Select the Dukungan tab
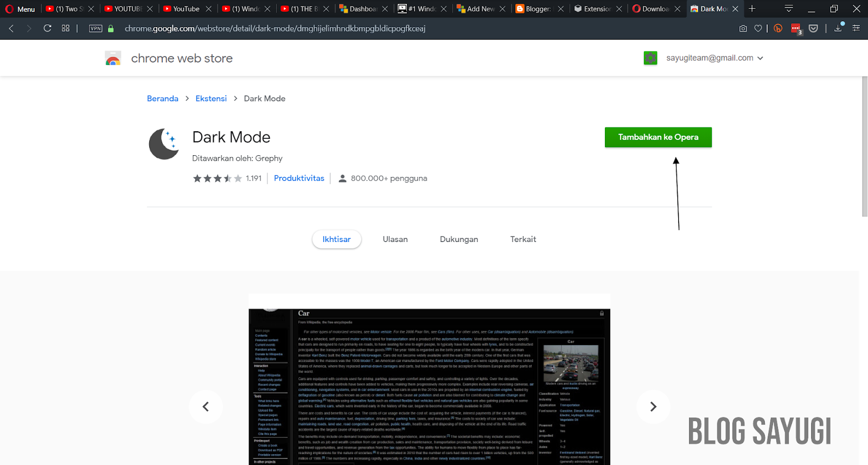868x465 pixels. [x=459, y=239]
